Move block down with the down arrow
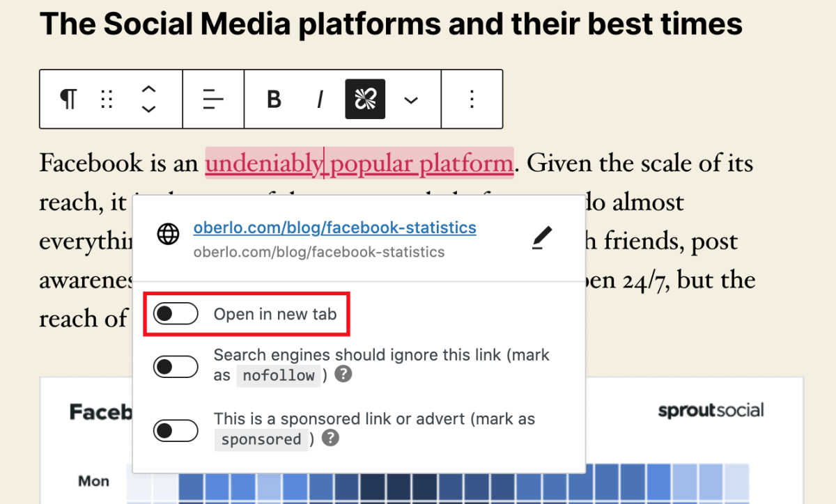Image resolution: width=836 pixels, height=504 pixels. point(148,109)
